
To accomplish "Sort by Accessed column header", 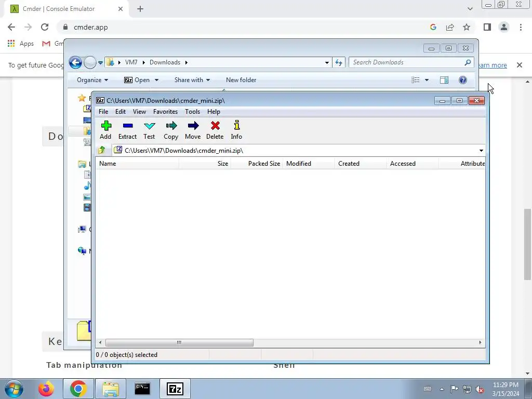I will (x=413, y=164).
